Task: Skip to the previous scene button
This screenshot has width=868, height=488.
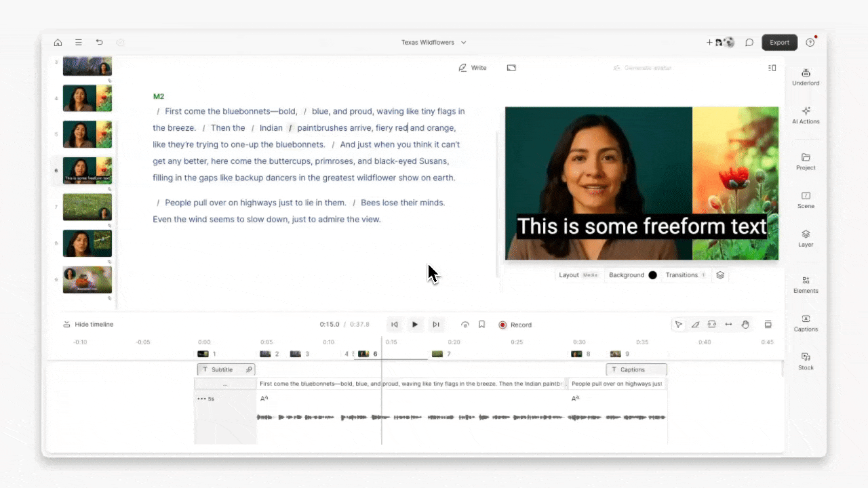Action: pos(395,325)
